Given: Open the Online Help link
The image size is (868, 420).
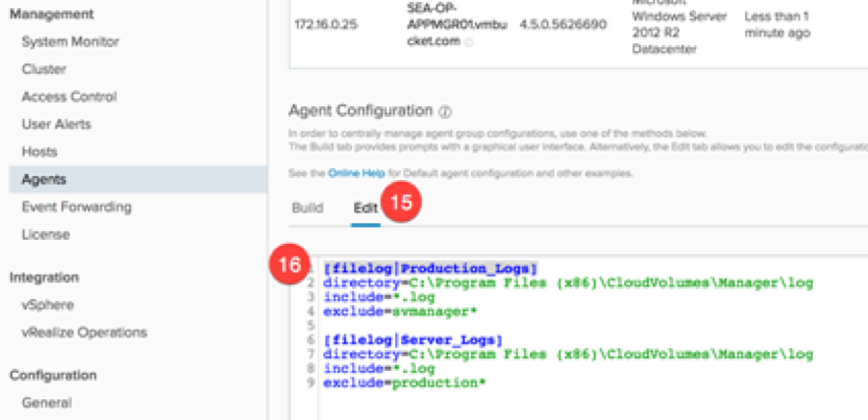Looking at the screenshot, I should [358, 173].
